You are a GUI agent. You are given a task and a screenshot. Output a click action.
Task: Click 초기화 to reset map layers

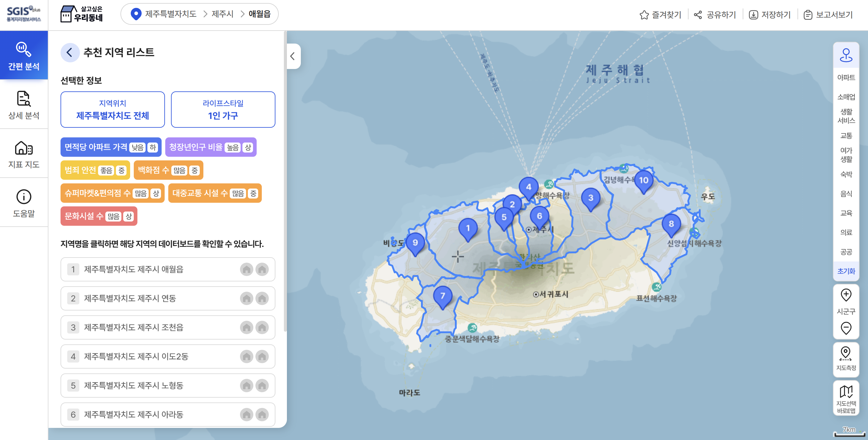click(846, 271)
